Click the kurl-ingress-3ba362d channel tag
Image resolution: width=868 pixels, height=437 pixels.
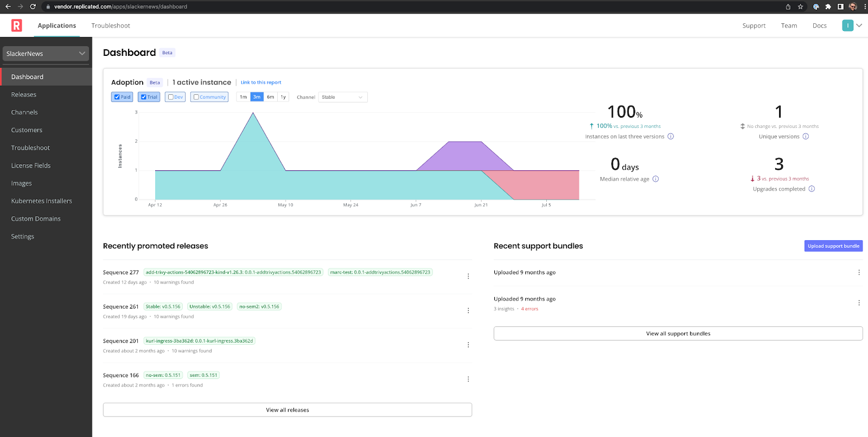(x=199, y=341)
